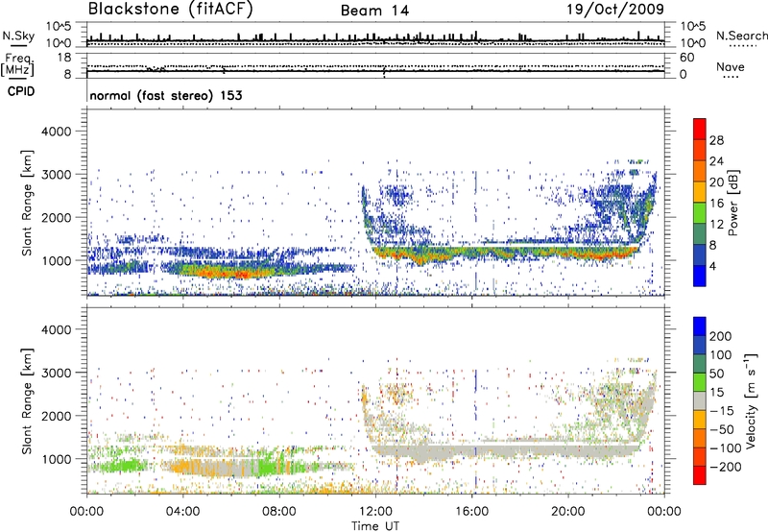Select the 'Beam 14' heading
Screen dimensions: 768x532
coord(374,11)
